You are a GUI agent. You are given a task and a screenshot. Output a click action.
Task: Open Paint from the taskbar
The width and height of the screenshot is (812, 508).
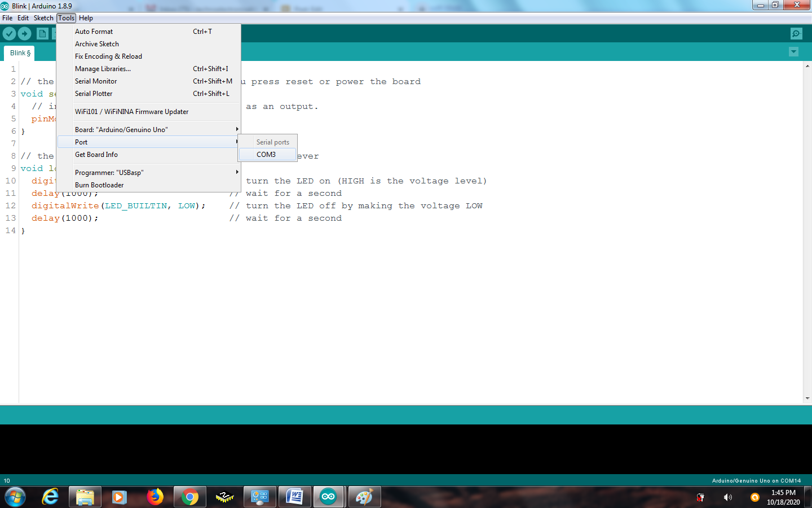click(364, 497)
